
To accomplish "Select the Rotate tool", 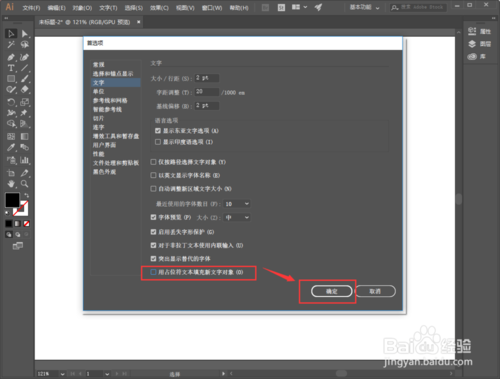I will (11, 102).
